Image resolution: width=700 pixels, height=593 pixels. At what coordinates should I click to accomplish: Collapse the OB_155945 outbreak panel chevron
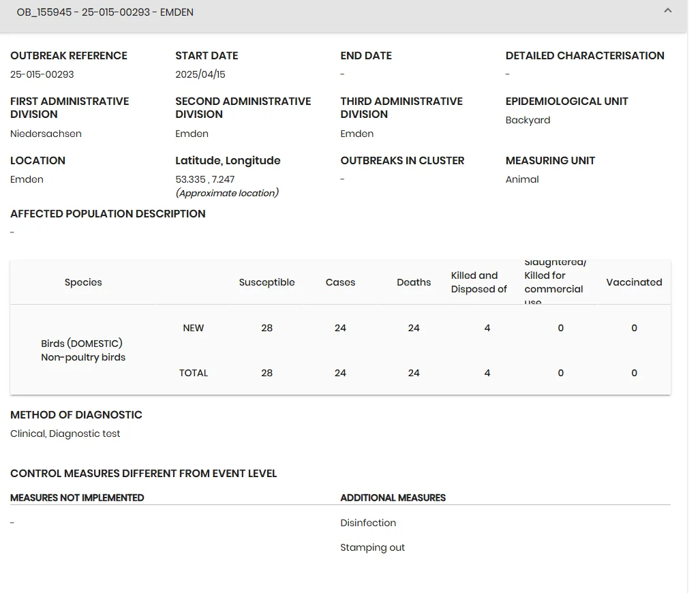tap(668, 11)
